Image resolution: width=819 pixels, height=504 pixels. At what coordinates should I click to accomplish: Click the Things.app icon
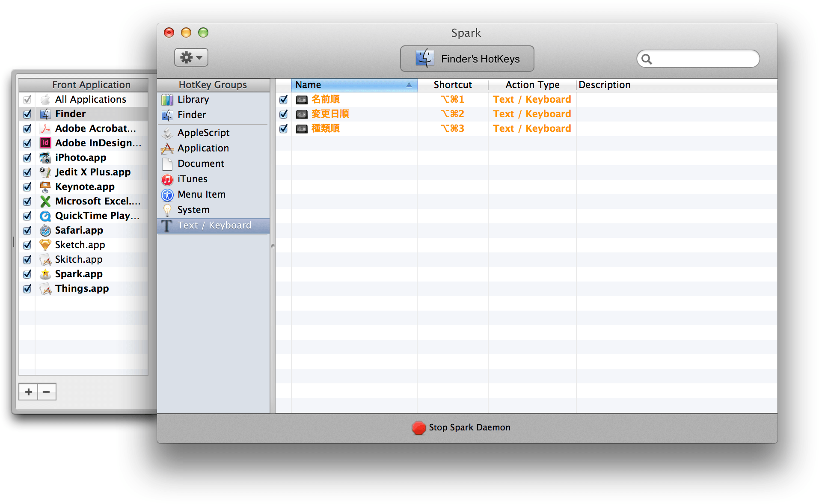[x=45, y=289]
